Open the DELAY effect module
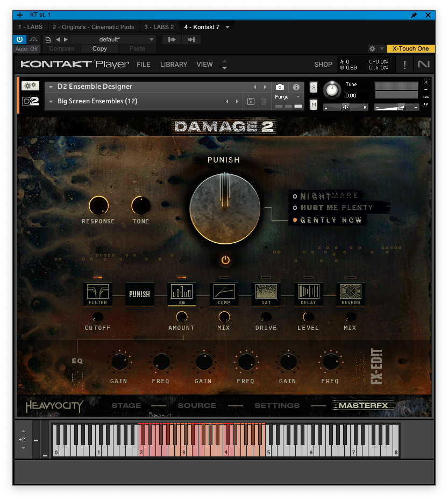Viewport: 448px width, 500px height. (309, 294)
